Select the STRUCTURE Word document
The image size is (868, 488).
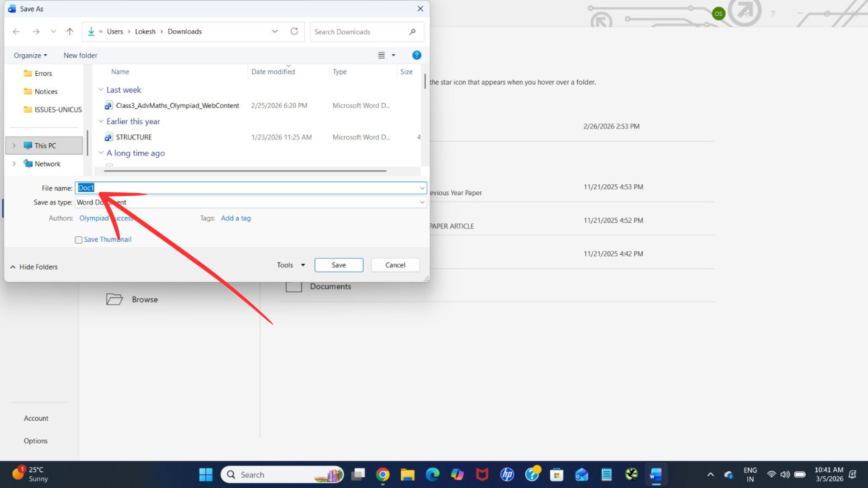point(134,137)
